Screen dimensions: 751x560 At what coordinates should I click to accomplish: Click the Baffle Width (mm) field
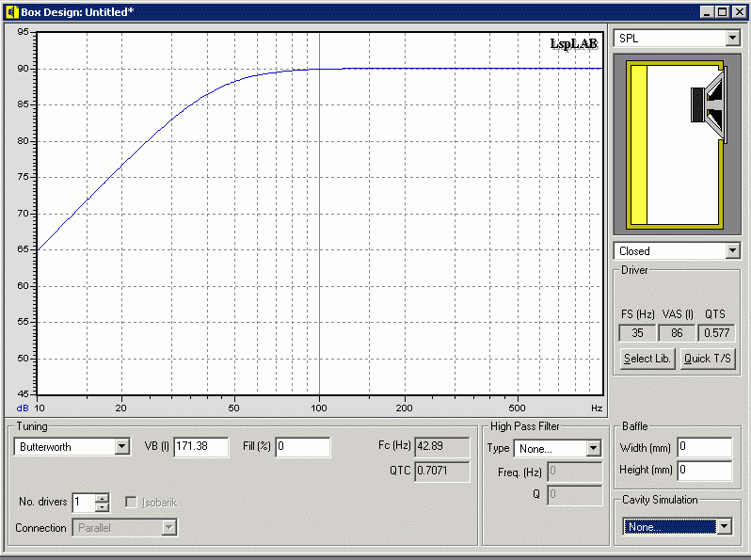click(704, 447)
